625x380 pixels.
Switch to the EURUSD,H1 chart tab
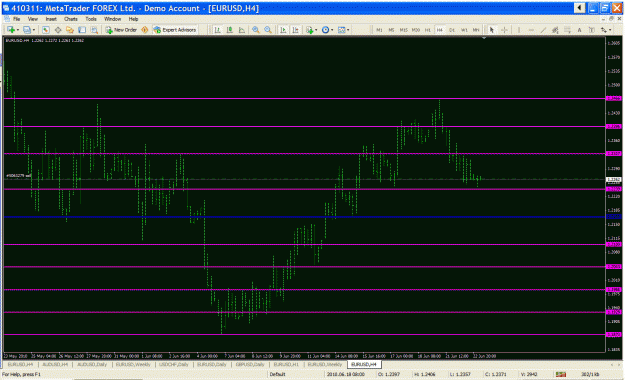click(286, 364)
